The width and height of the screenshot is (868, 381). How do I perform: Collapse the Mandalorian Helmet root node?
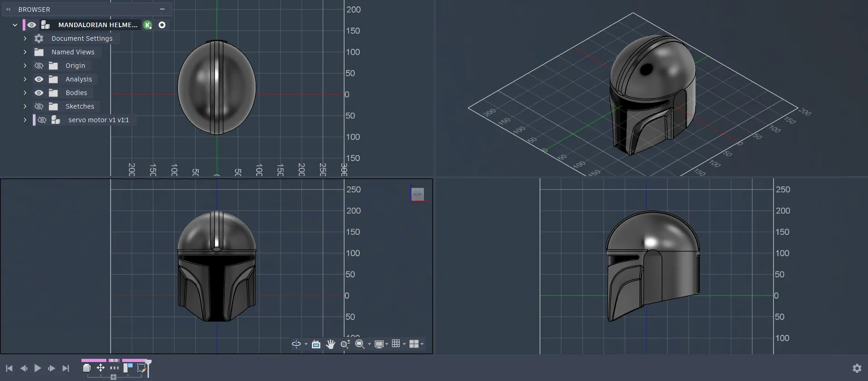coord(15,25)
